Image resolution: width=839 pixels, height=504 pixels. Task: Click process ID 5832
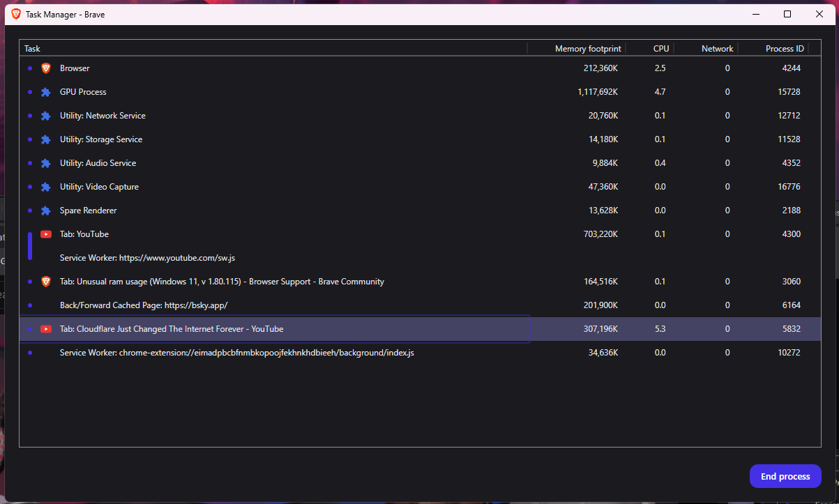tap(792, 329)
